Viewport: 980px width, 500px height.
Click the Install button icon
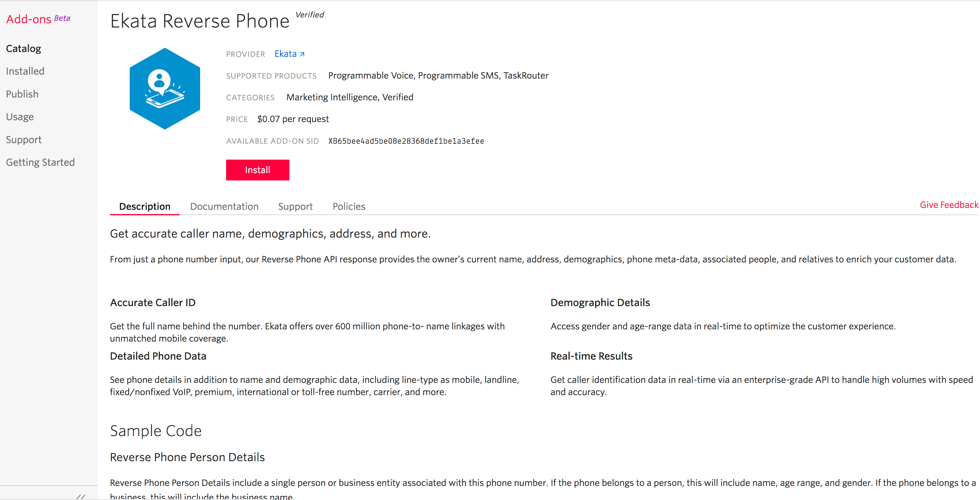click(257, 170)
